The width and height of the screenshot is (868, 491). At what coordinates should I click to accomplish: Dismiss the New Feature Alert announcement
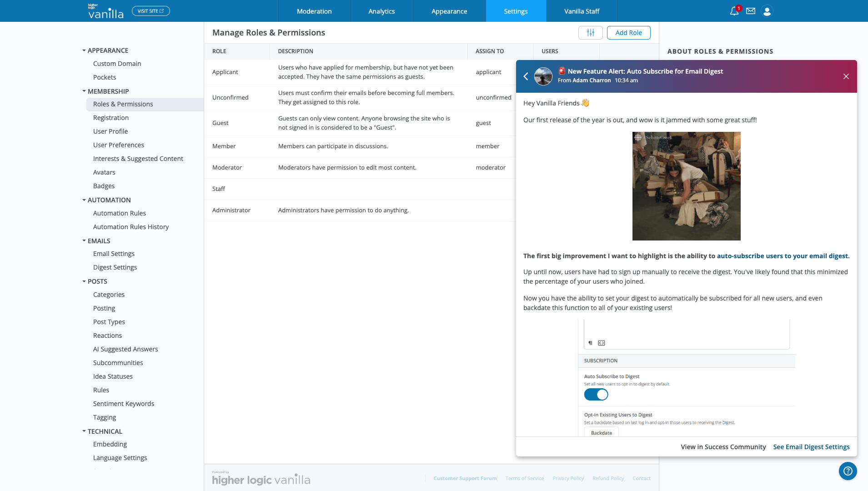845,76
